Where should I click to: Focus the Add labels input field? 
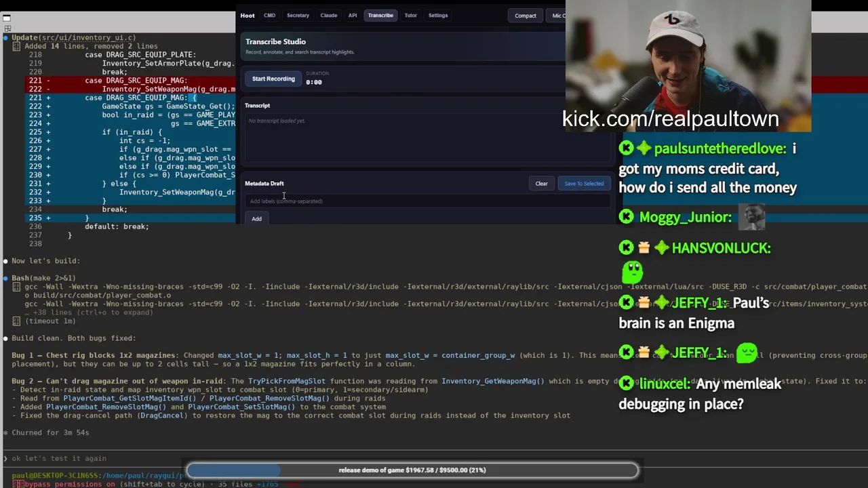click(427, 201)
